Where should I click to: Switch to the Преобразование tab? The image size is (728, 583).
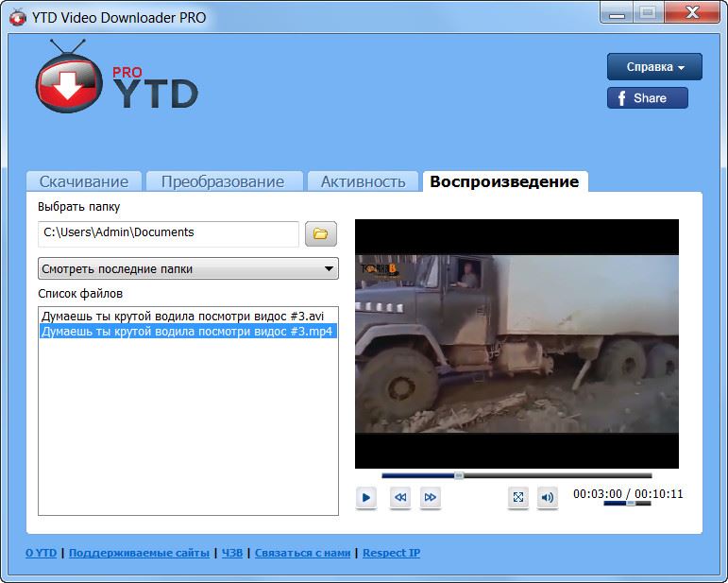click(x=223, y=181)
